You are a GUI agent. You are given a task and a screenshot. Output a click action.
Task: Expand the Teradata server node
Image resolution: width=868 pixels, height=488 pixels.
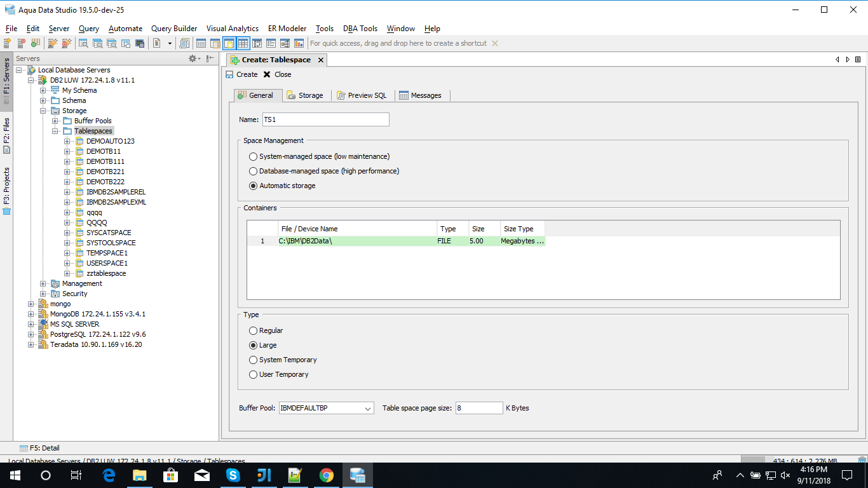pos(31,344)
